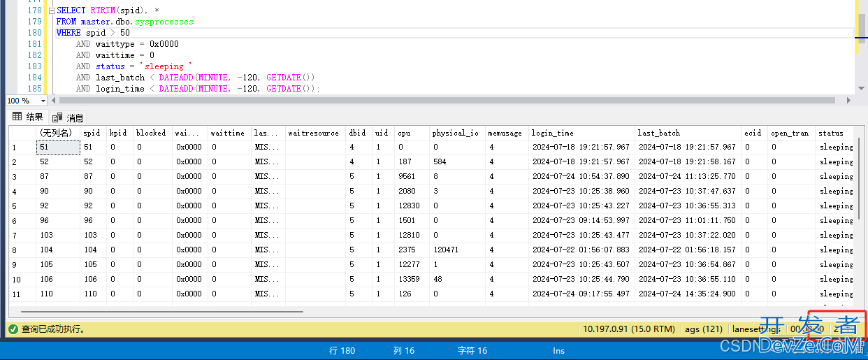Select the spid column header
This screenshot has height=360, width=868.
click(94, 133)
